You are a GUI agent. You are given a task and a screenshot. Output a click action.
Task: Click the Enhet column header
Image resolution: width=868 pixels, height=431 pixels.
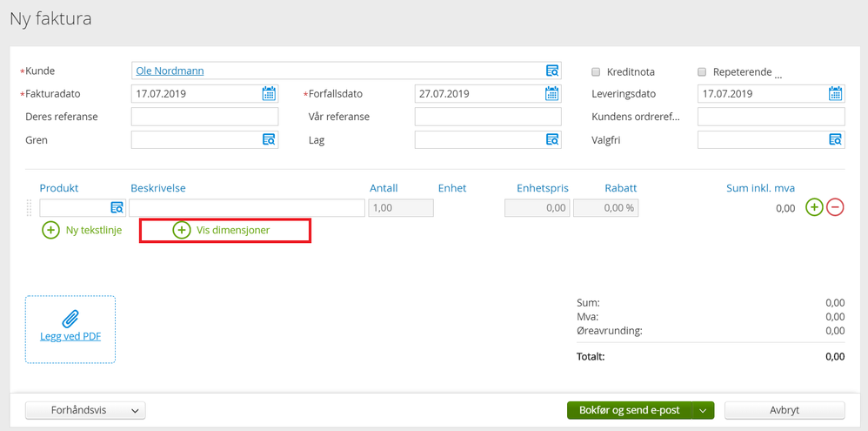pos(452,188)
